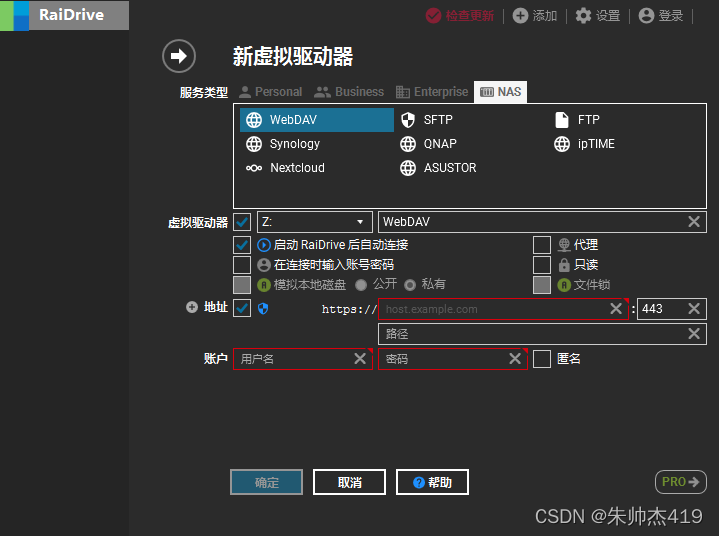The image size is (719, 536).
Task: Switch to the Personal tab
Action: click(271, 92)
